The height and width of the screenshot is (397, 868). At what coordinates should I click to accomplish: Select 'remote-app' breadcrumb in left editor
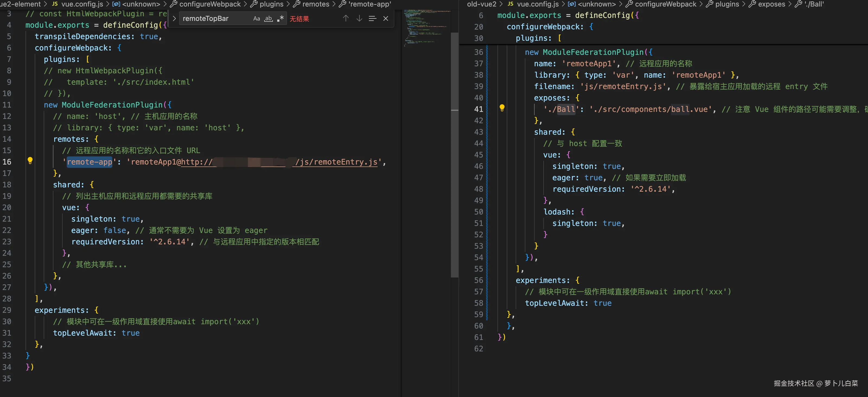pos(370,4)
